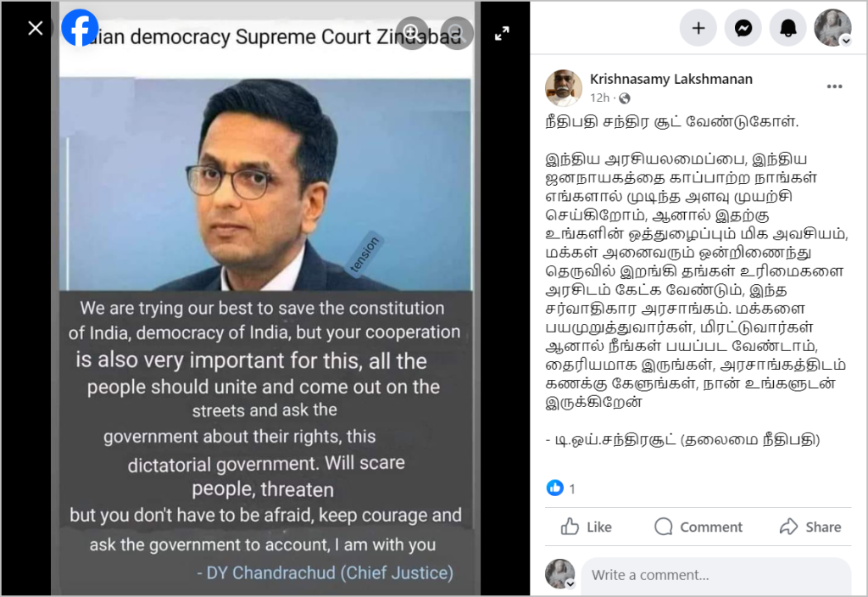
Task: Enter fullscreen mode for the photo
Action: tap(502, 33)
